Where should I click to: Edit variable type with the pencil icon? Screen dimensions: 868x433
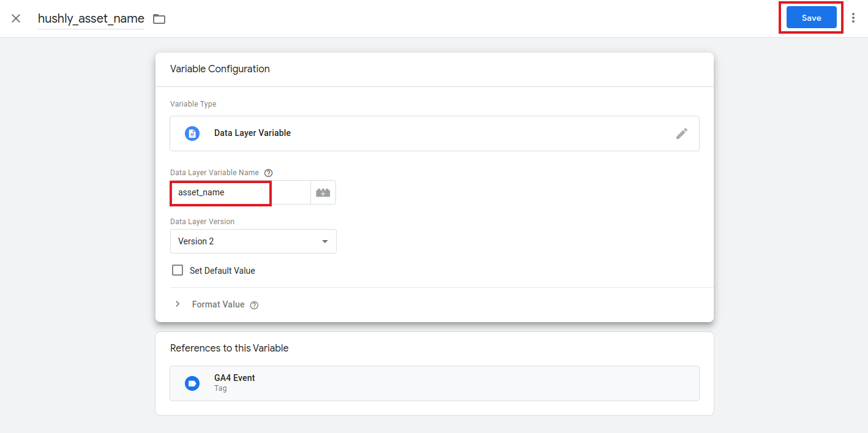pyautogui.click(x=682, y=134)
